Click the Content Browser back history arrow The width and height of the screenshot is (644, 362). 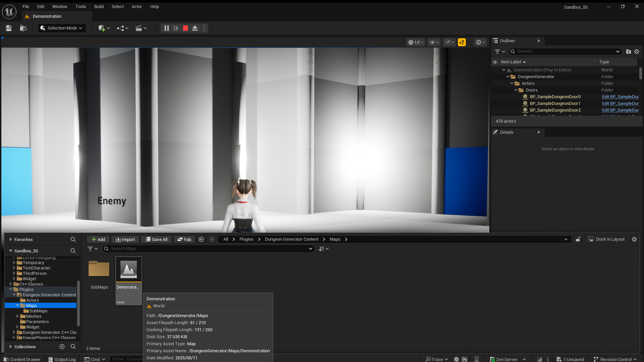tap(201, 239)
